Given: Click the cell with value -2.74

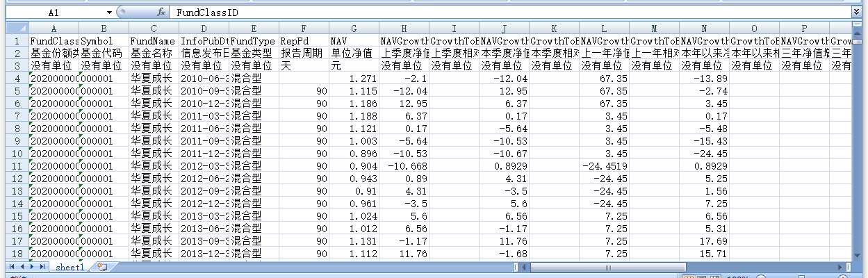Looking at the screenshot, I should (705, 91).
